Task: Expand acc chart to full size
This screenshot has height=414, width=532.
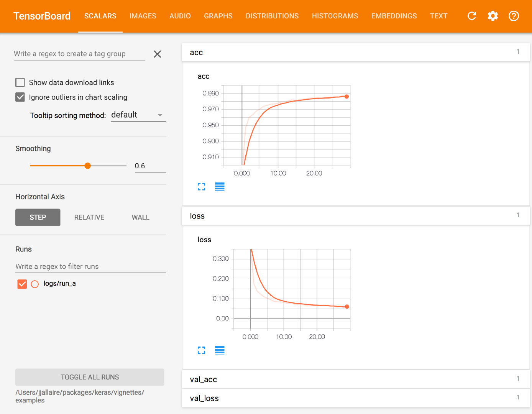Action: click(201, 187)
